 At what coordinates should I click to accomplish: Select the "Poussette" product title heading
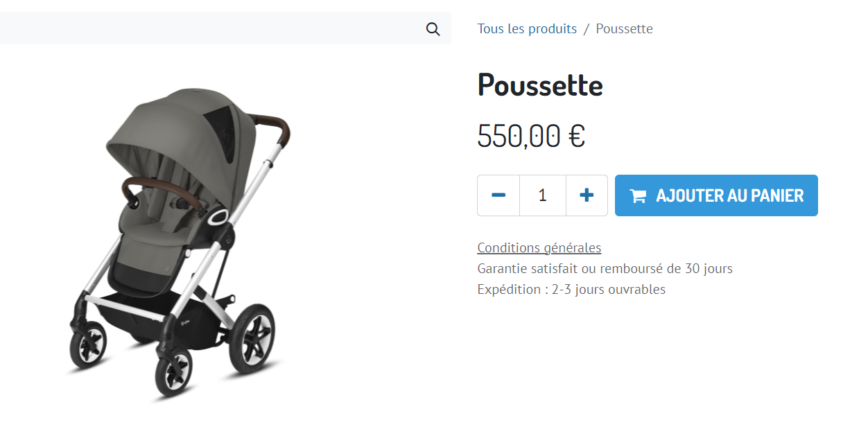[540, 85]
